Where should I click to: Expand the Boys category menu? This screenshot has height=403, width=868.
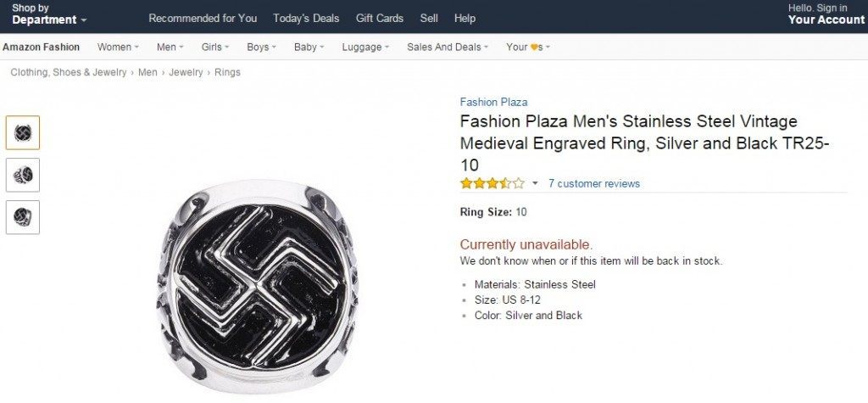[261, 48]
